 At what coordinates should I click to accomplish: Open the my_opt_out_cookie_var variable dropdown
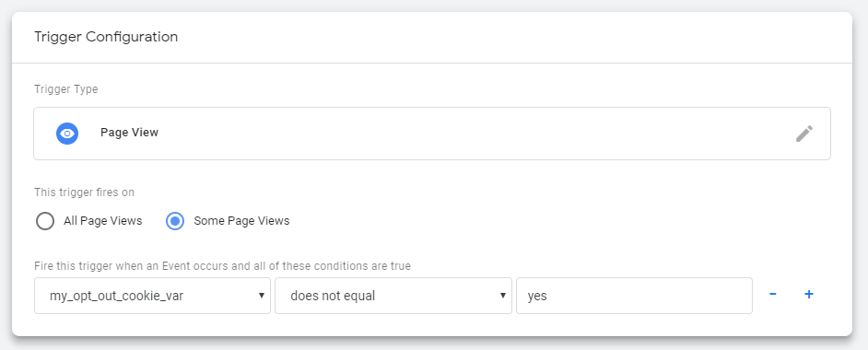[152, 296]
